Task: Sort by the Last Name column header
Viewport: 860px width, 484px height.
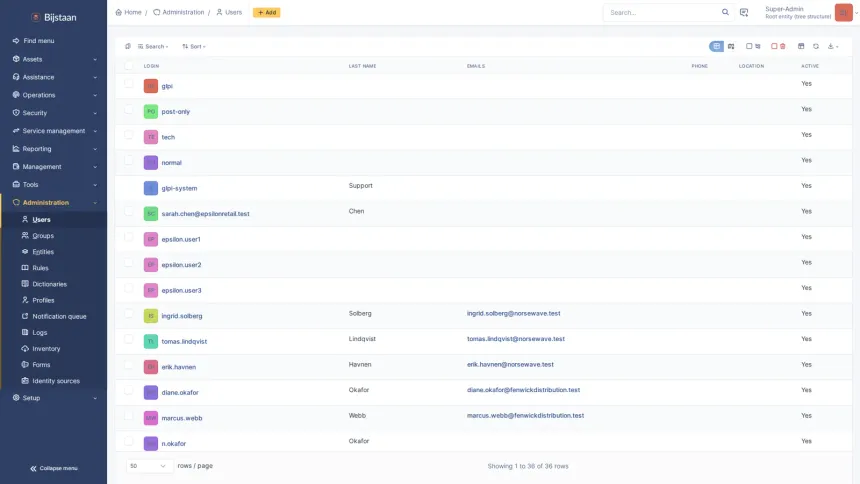Action: point(363,66)
